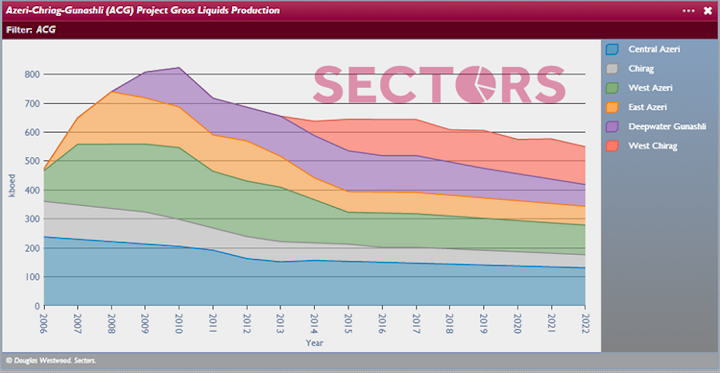Viewport: 720px width, 373px height.
Task: Toggle the Central Azeri blue legend swatch
Action: 613,49
